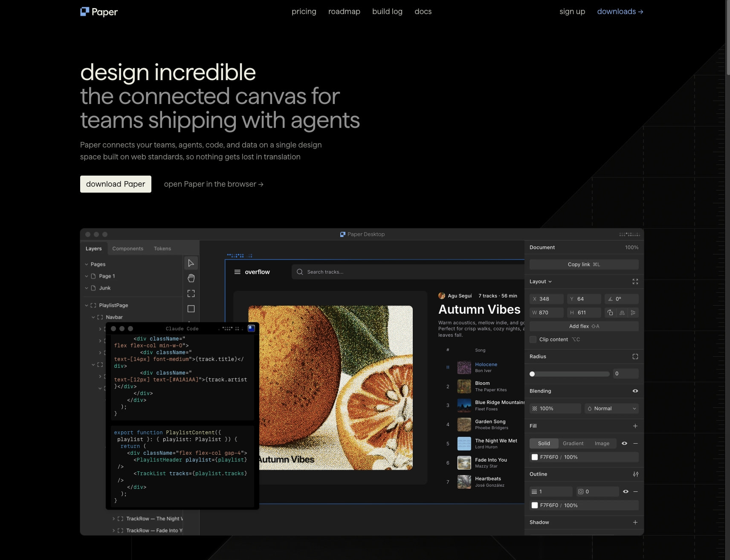The image size is (730, 560).
Task: Expand TrackRow — The Night layer
Action: (x=113, y=519)
